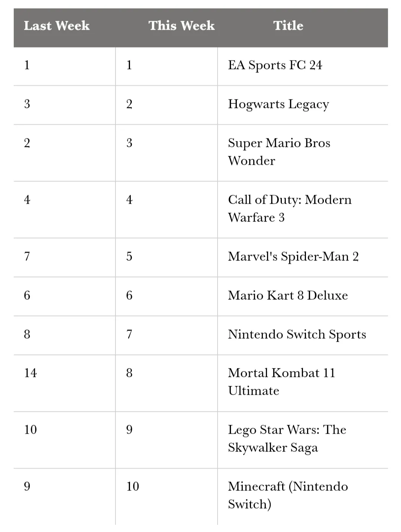Click This Week rank 10 for Minecraft
Viewport: 401px width, 532px height.
point(133,487)
